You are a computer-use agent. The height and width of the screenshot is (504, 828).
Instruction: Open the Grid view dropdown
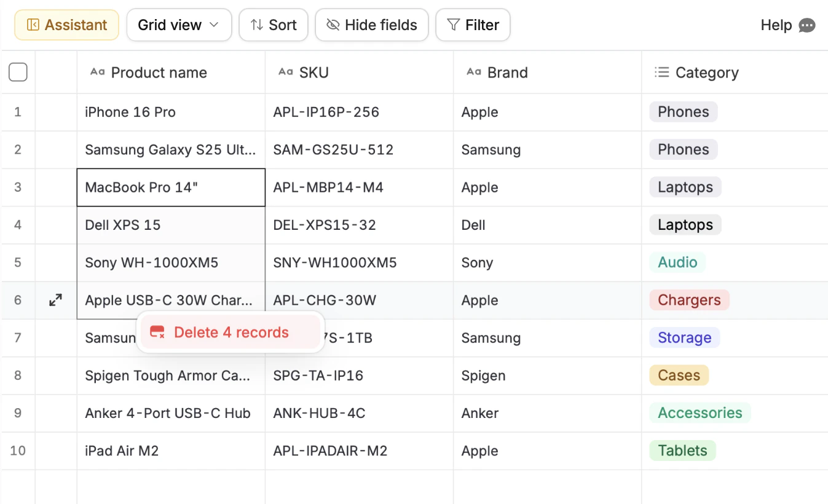click(179, 25)
